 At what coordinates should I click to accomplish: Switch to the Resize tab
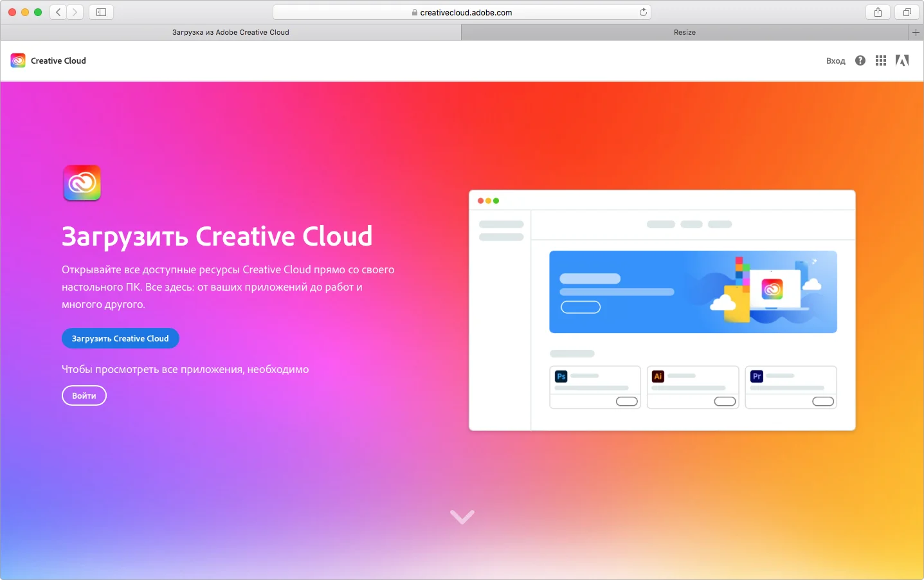point(685,32)
